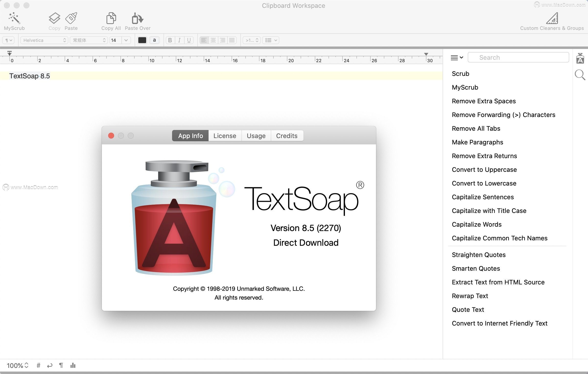The image size is (588, 374).
Task: Run Convert to Lowercase cleaner
Action: [x=484, y=183]
